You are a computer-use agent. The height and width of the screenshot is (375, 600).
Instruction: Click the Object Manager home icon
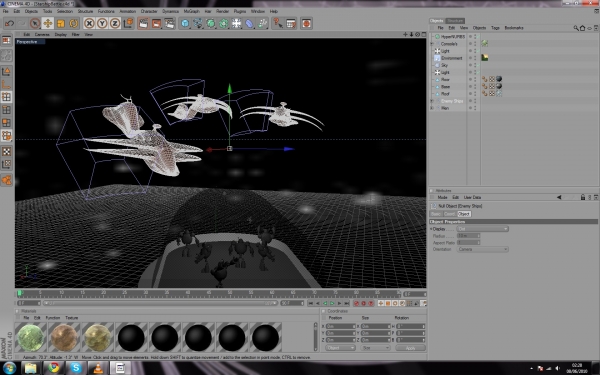click(x=582, y=28)
